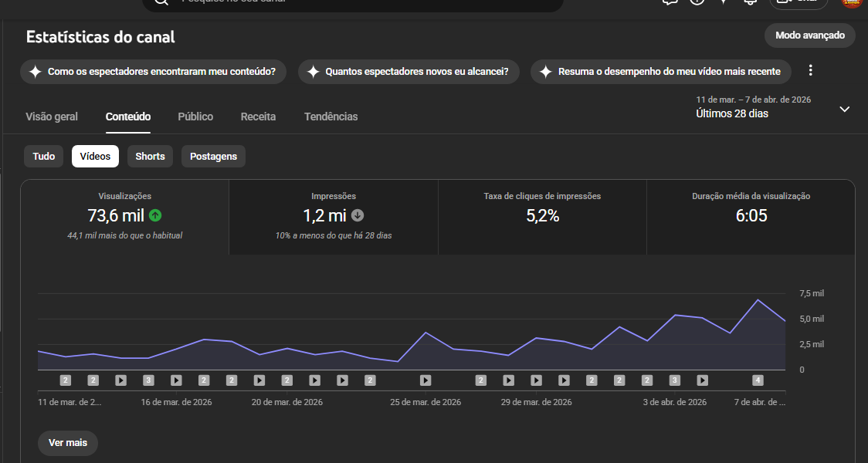Open the Tendências tab
Image resolution: width=868 pixels, height=463 pixels.
coord(331,117)
